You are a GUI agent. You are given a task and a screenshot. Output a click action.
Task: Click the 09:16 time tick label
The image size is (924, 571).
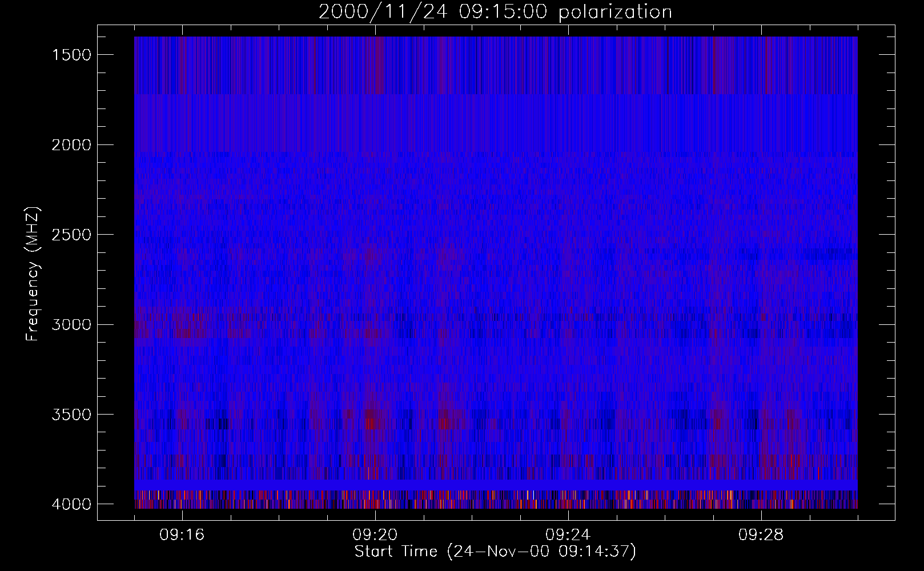[182, 535]
